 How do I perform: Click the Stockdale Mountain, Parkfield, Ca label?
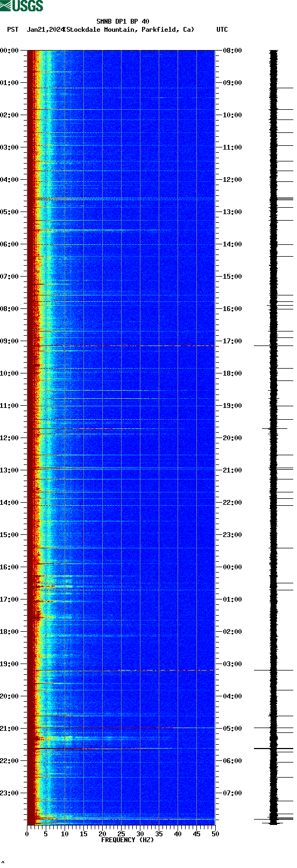129,30
